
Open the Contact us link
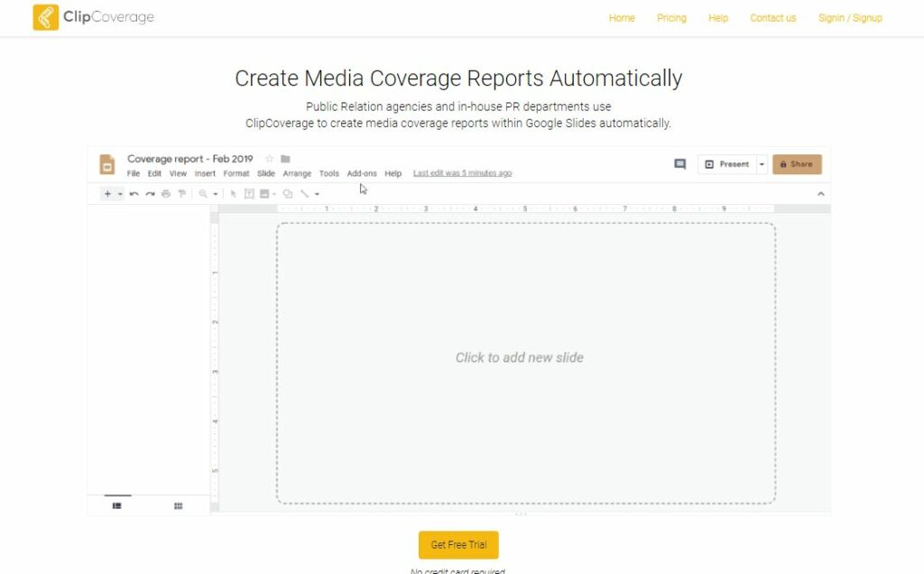coord(773,18)
